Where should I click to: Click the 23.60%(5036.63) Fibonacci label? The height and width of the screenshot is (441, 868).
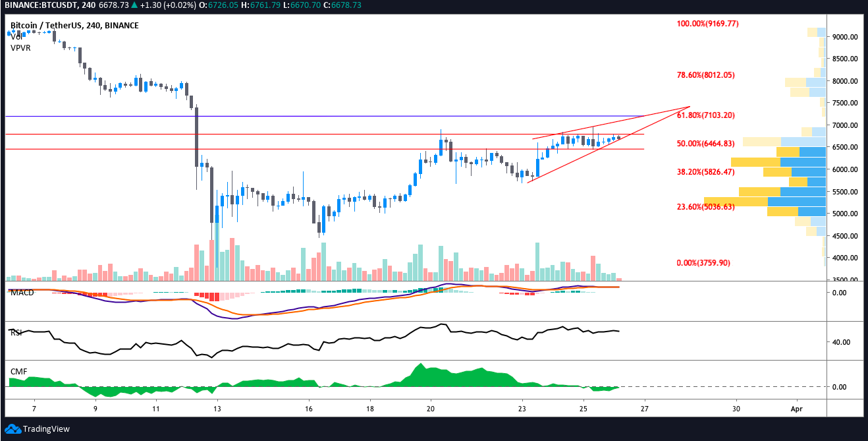(x=705, y=207)
